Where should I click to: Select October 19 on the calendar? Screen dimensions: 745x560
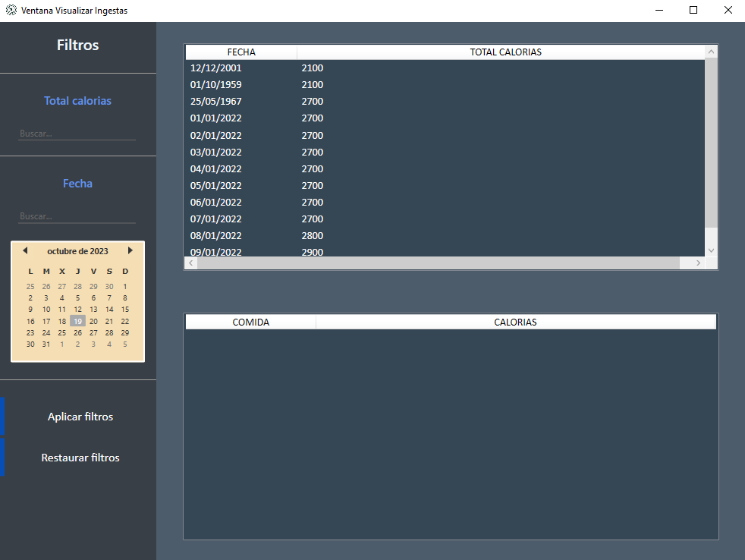[x=77, y=320]
